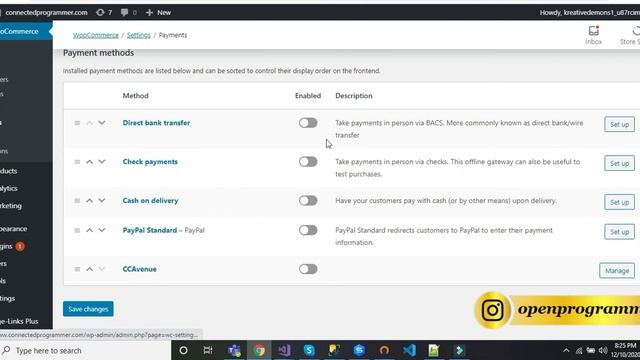
Task: Enable the PayPal Standard toggle
Action: (308, 230)
